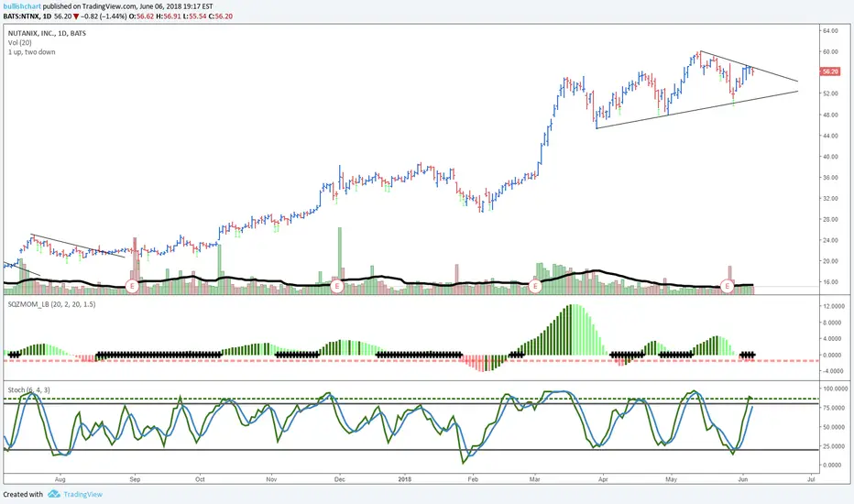This screenshot has width=854, height=504.
Task: Select the Stoch (6, 4, 3) indicator label
Action: 29,389
